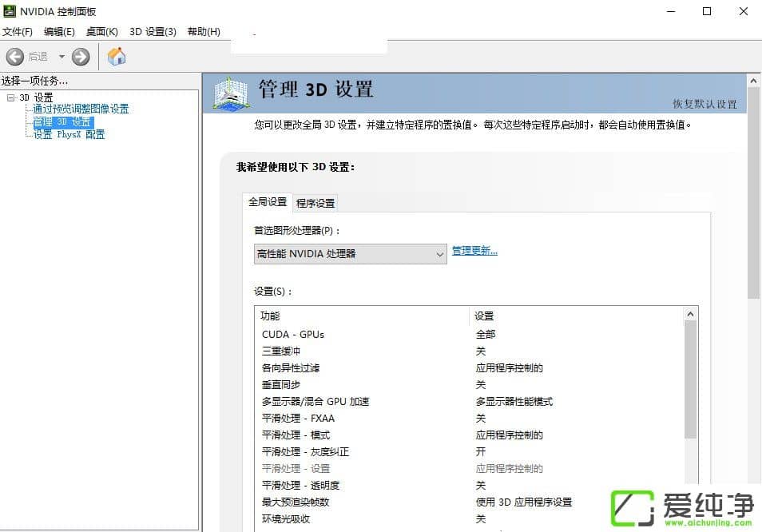Open the 文件(F) menu
The width and height of the screenshot is (762, 532).
pyautogui.click(x=18, y=32)
